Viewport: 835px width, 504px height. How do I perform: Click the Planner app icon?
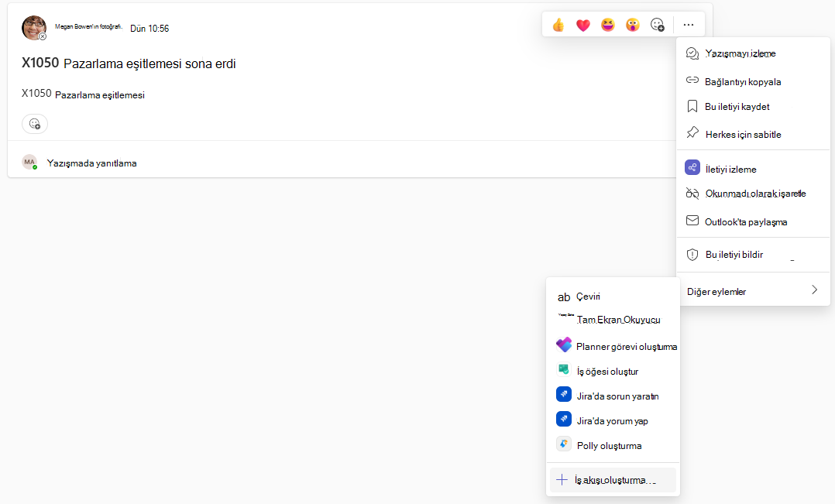click(x=563, y=345)
